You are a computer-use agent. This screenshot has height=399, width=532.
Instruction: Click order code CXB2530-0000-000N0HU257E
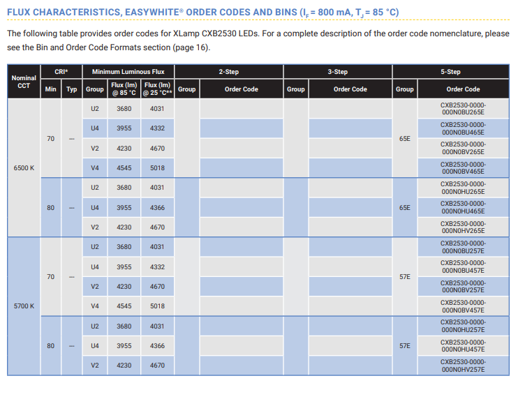point(463,326)
